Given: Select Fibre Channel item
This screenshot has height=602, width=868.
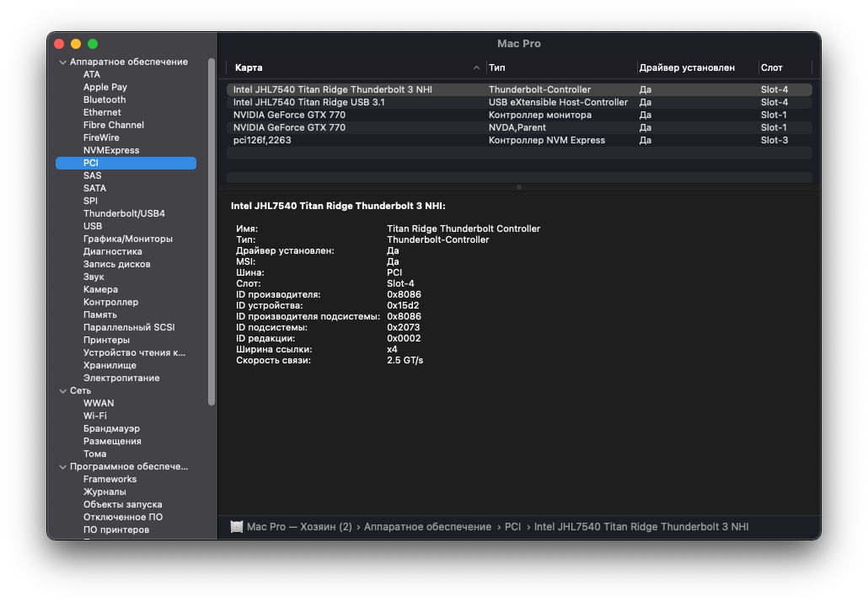Looking at the screenshot, I should [114, 125].
